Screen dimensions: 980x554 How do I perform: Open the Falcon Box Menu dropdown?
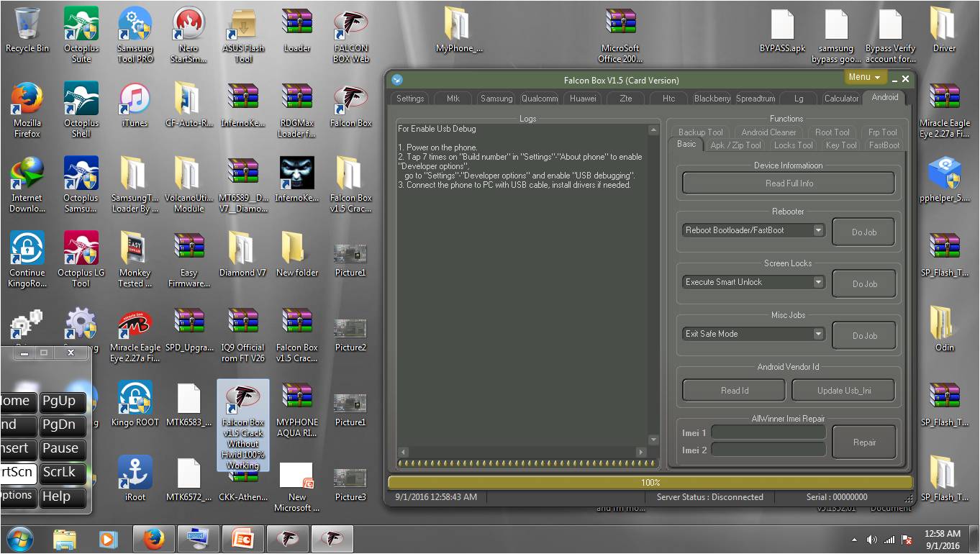(864, 77)
